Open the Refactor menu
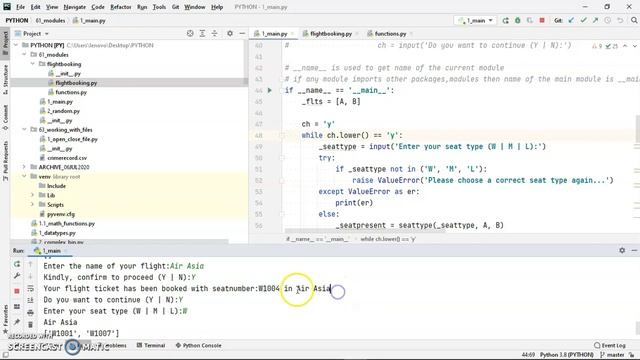The image size is (640, 360). [x=120, y=7]
